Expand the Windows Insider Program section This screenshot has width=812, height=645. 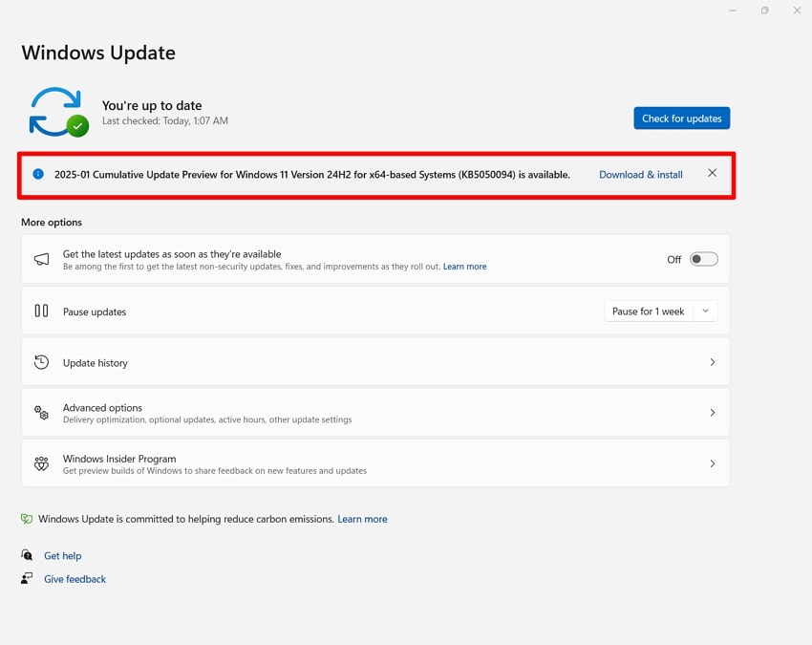pyautogui.click(x=712, y=463)
